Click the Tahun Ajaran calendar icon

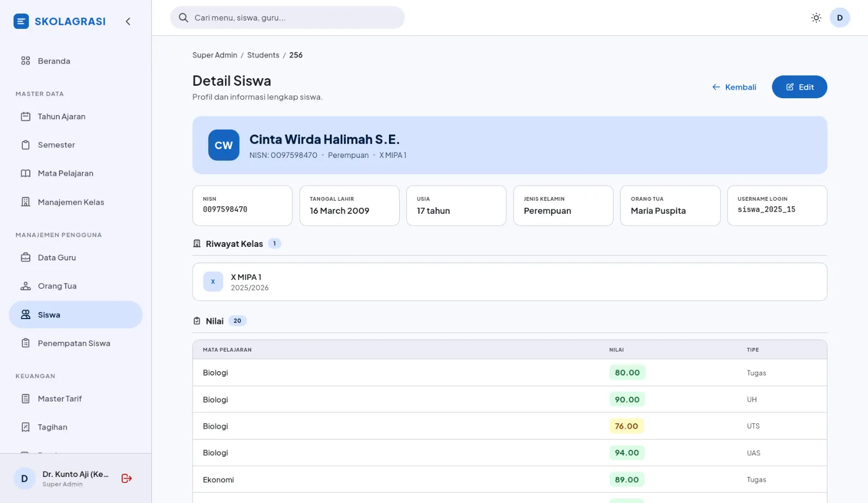[x=25, y=117]
